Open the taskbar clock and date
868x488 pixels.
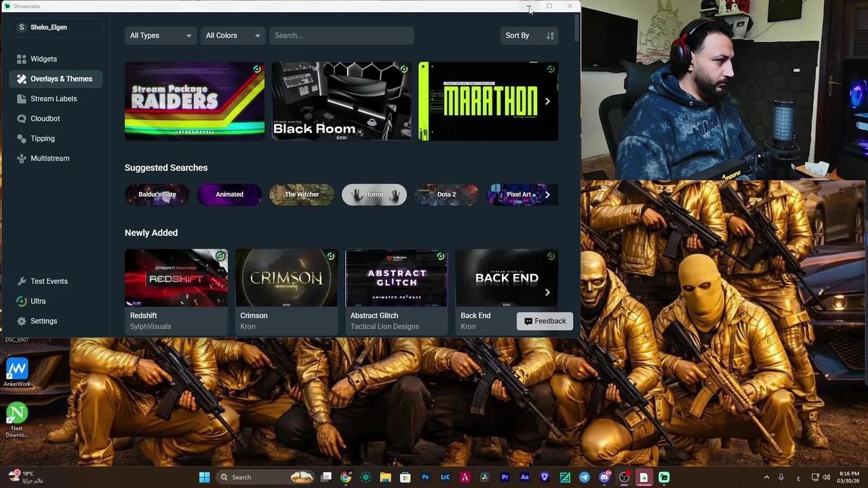(x=849, y=477)
